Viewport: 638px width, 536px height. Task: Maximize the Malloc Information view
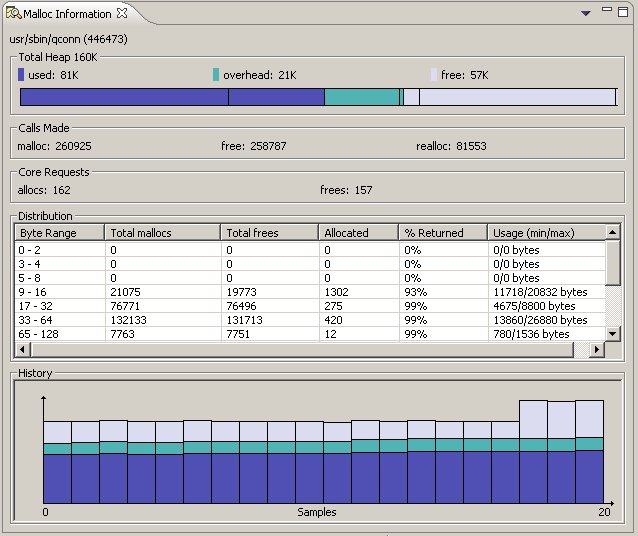point(623,11)
